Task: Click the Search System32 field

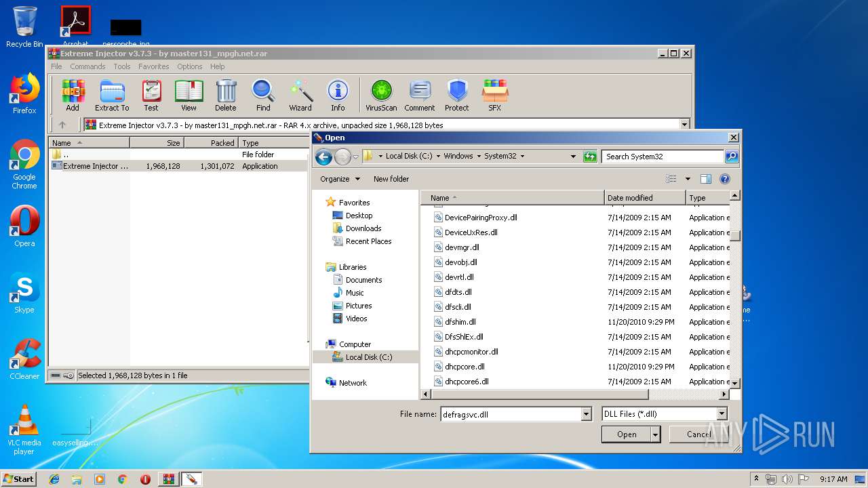Action: pyautogui.click(x=663, y=156)
